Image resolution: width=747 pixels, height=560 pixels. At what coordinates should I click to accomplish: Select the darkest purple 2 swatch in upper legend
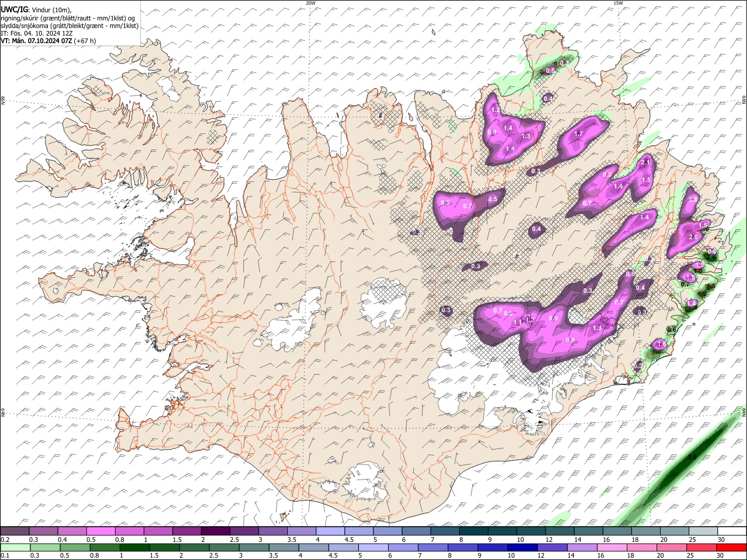(x=215, y=531)
